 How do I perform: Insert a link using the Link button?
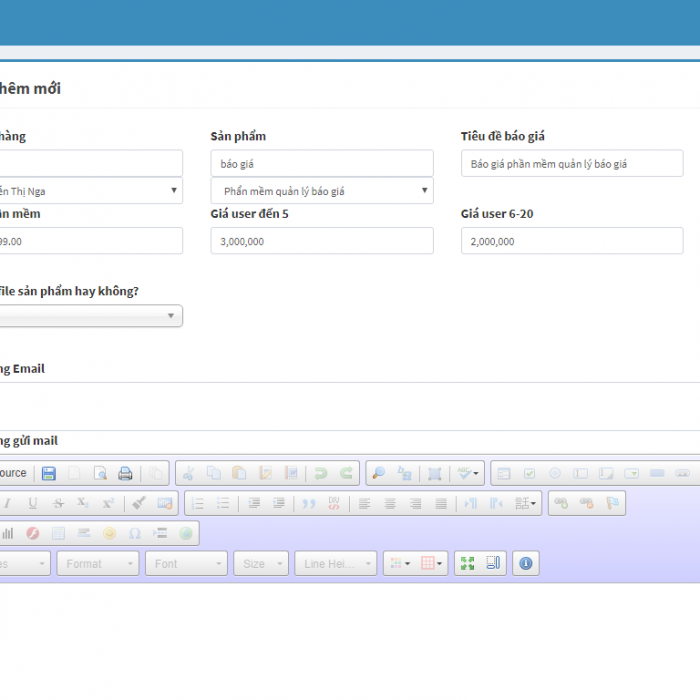561,503
